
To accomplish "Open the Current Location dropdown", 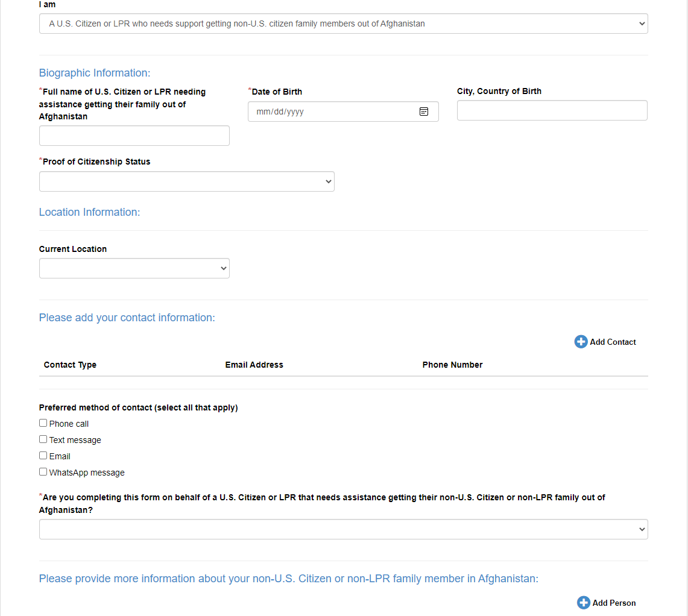I will click(x=134, y=268).
